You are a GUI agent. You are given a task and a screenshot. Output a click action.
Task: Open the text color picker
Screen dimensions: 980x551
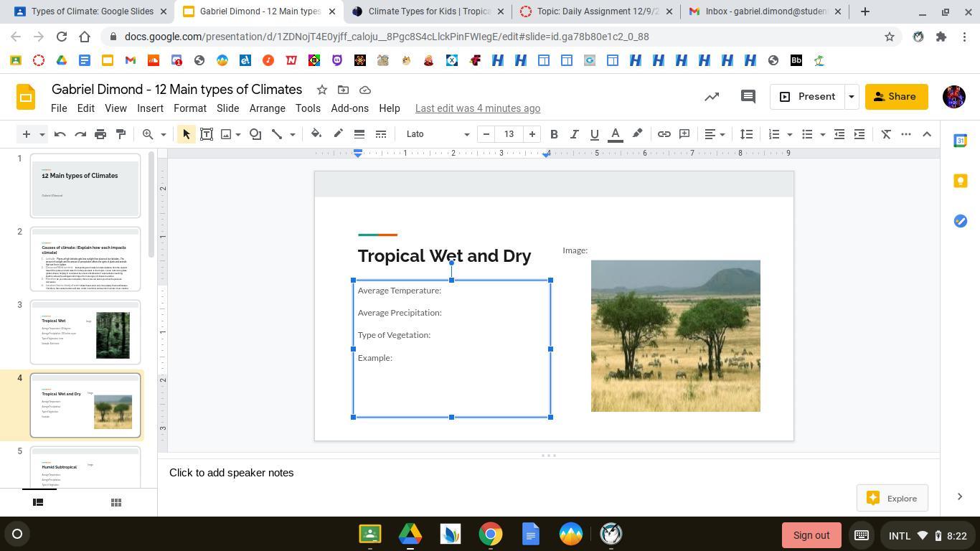coord(615,134)
